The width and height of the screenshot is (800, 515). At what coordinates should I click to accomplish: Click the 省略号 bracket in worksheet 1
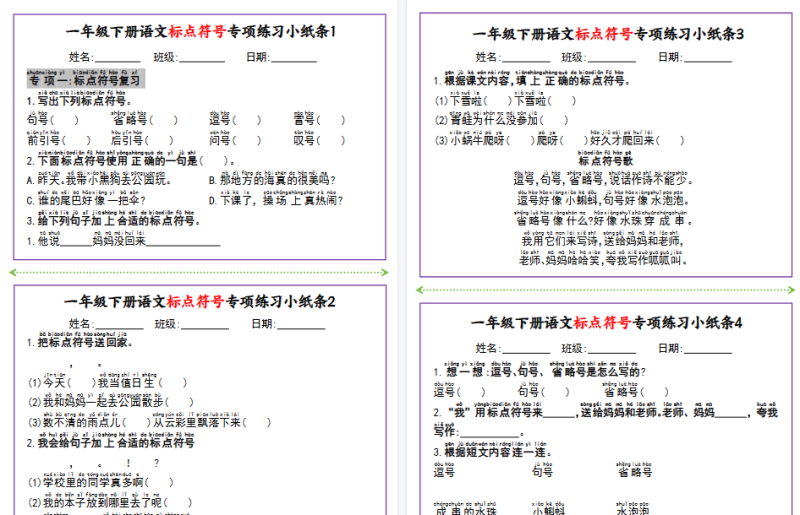pyautogui.click(x=164, y=120)
